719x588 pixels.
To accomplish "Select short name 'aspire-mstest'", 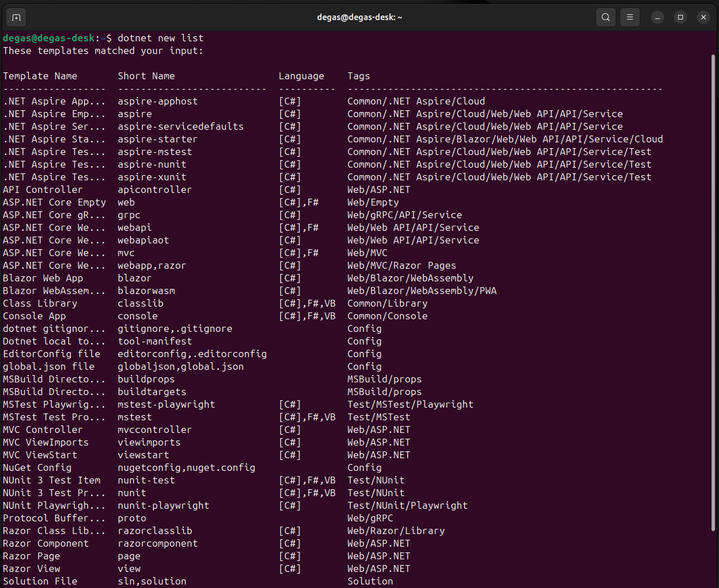I will (x=155, y=152).
